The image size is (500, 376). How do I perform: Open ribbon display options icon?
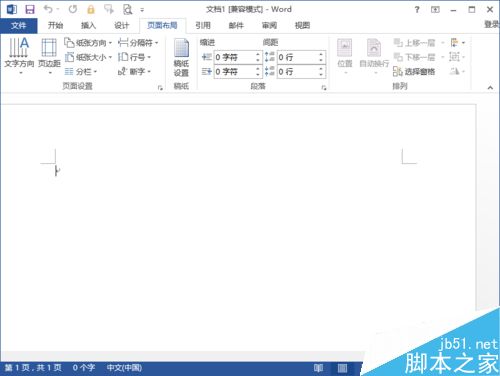pyautogui.click(x=435, y=10)
